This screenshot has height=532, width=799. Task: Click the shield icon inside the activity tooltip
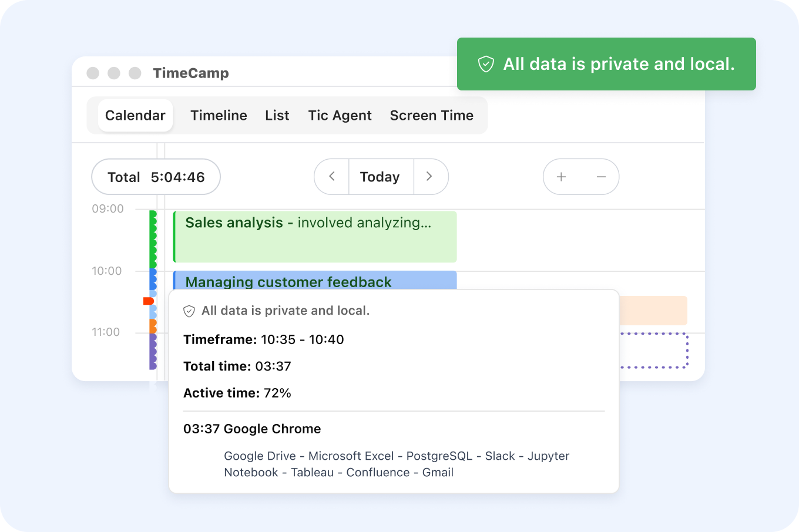coord(189,310)
